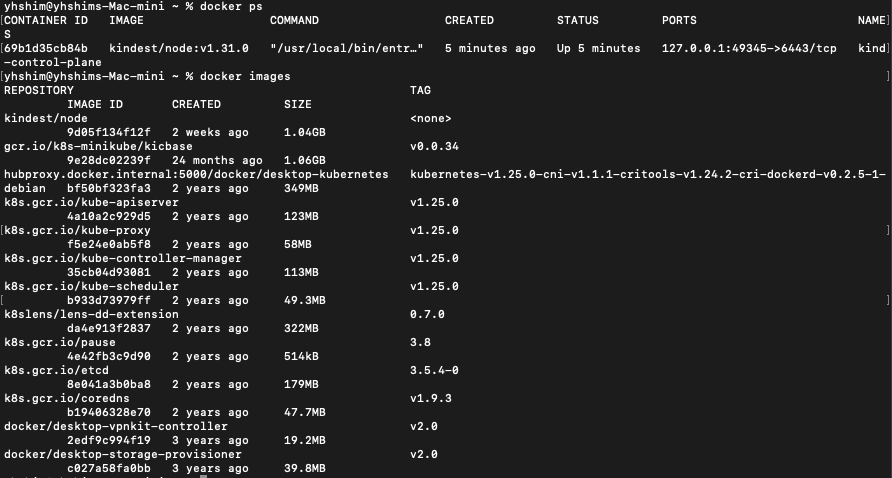Click the 19.2MB size value
The height and width of the screenshot is (478, 892).
tap(305, 440)
